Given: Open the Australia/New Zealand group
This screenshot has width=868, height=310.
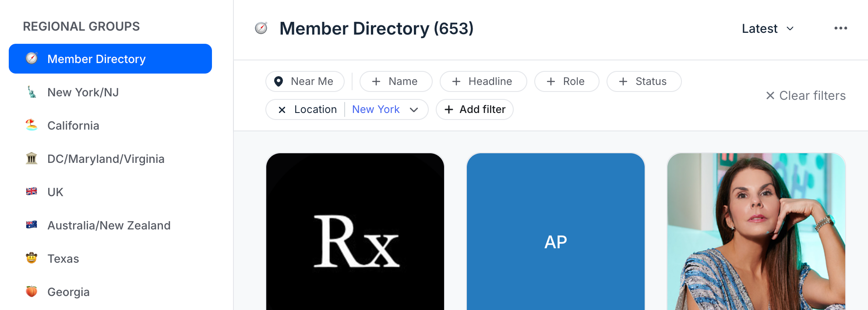Looking at the screenshot, I should pyautogui.click(x=110, y=225).
